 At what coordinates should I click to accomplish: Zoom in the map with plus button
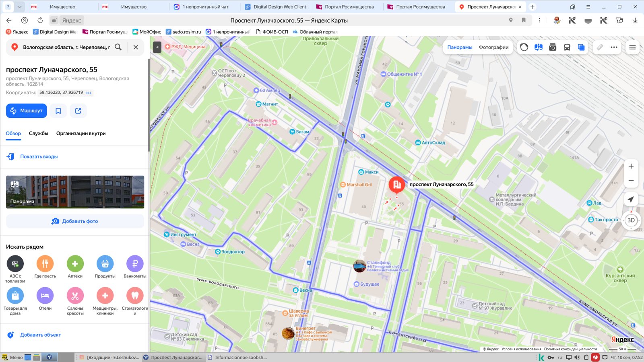point(631,166)
